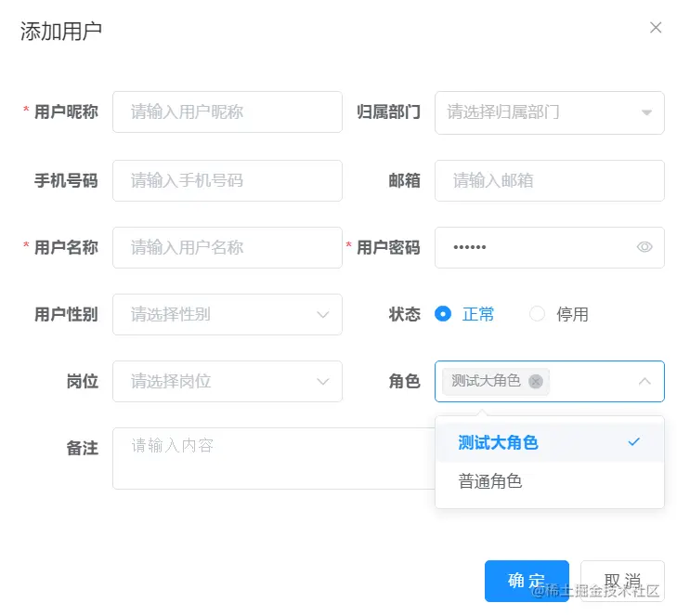Select the 停用 status radio button
The image size is (677, 616).
tap(537, 314)
